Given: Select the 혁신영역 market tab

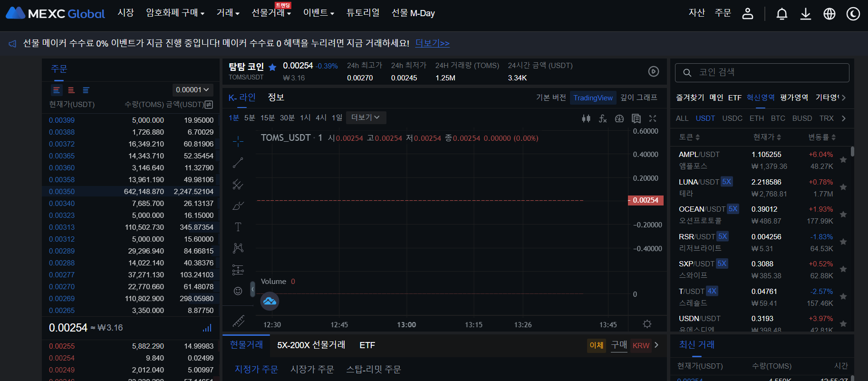Looking at the screenshot, I should click(761, 98).
